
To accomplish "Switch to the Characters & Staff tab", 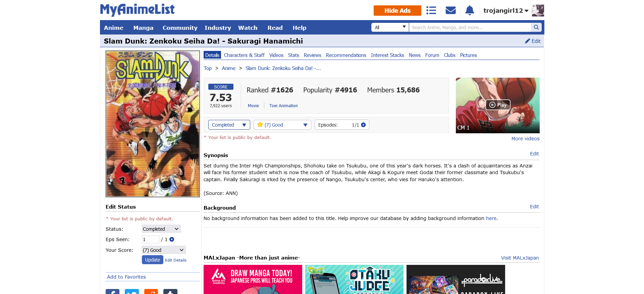I will [x=244, y=55].
